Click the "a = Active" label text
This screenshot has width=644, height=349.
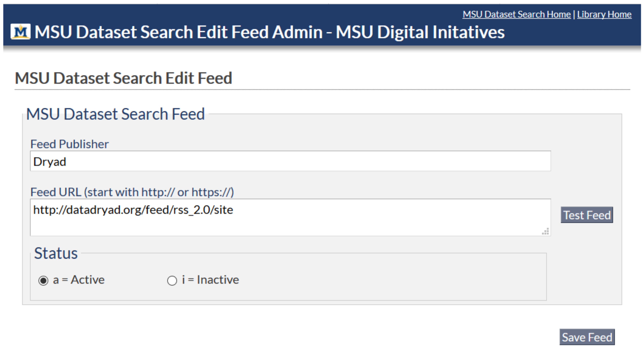coord(79,280)
